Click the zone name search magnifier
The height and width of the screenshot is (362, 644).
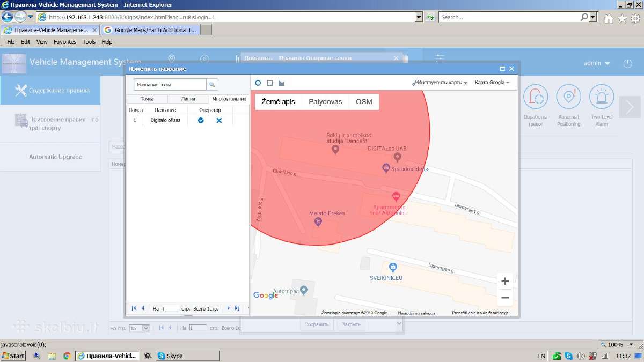tap(212, 85)
